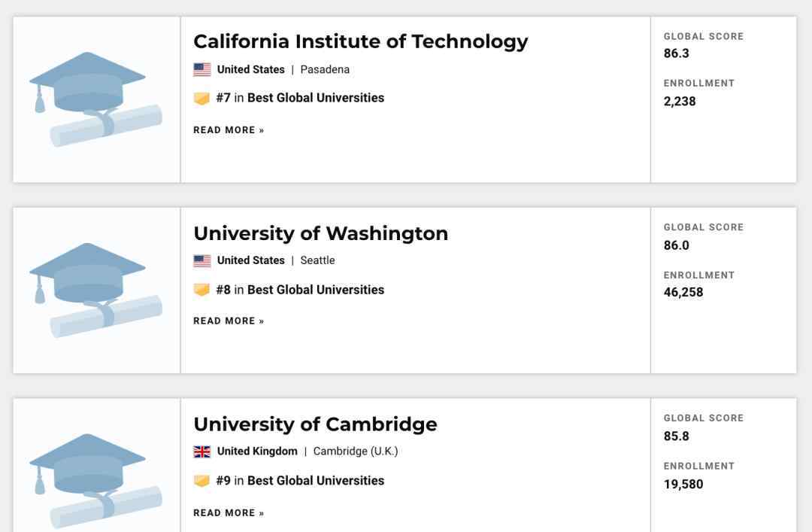Open University of Washington title link
Image resolution: width=812 pixels, height=532 pixels.
tap(320, 233)
